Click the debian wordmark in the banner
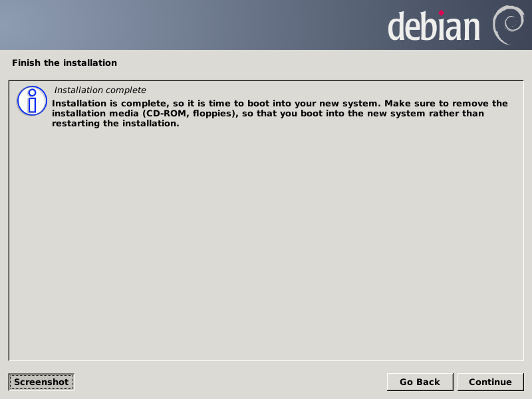The width and height of the screenshot is (532, 399). [x=434, y=27]
